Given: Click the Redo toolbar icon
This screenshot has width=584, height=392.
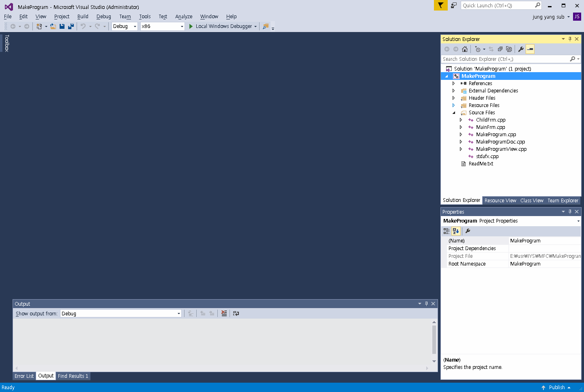Looking at the screenshot, I should 97,26.
